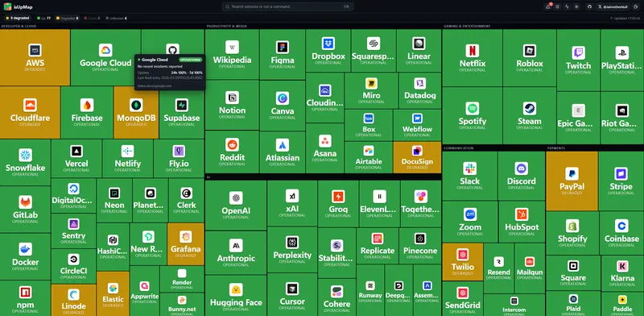The height and width of the screenshot is (316, 644).
Task: Open the Notion tile
Action: coord(232,105)
